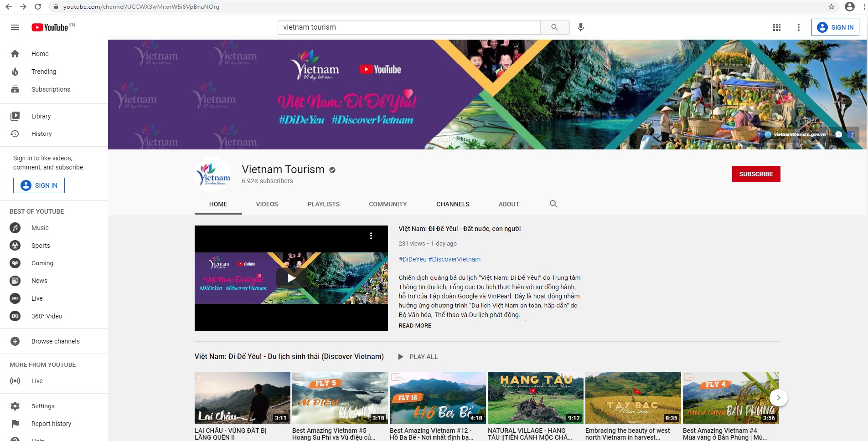Open Embracing the beauty of west video title
The image size is (868, 441).
tap(628, 434)
